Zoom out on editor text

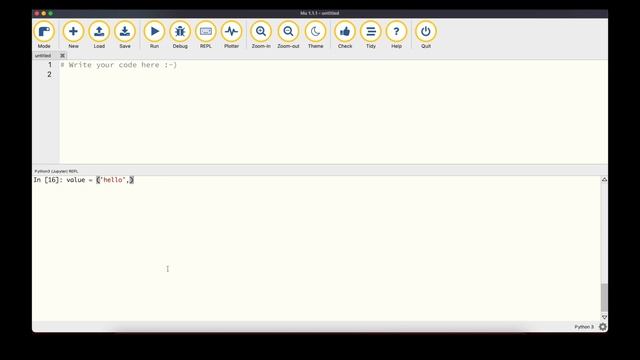click(288, 35)
